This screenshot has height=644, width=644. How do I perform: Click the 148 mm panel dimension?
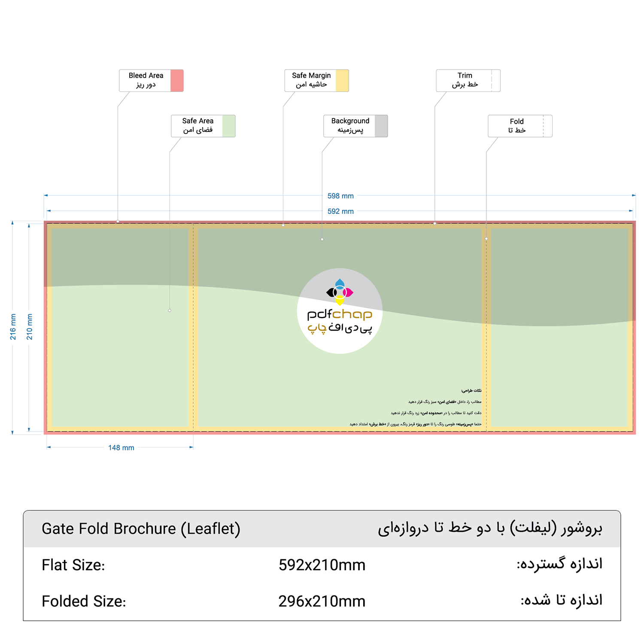pyautogui.click(x=121, y=448)
